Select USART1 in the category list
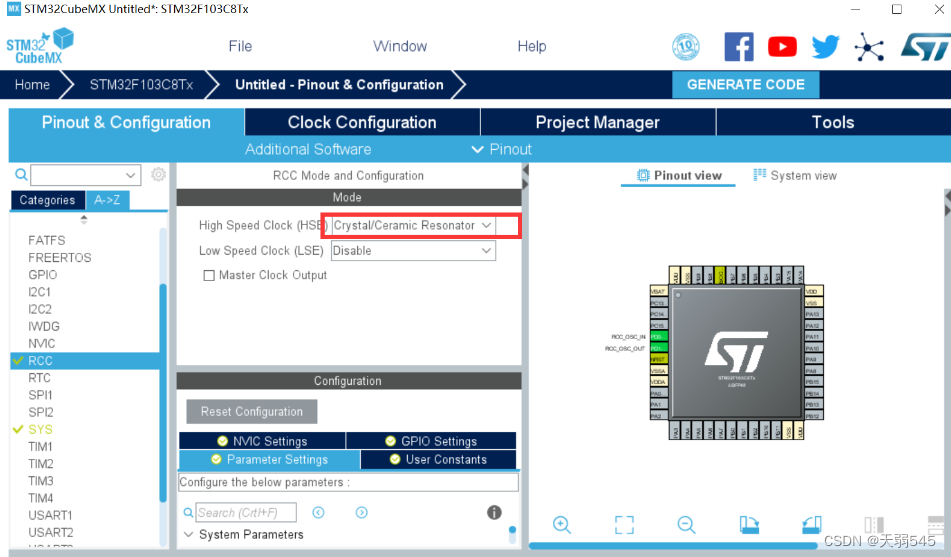The image size is (951, 557). 50,515
